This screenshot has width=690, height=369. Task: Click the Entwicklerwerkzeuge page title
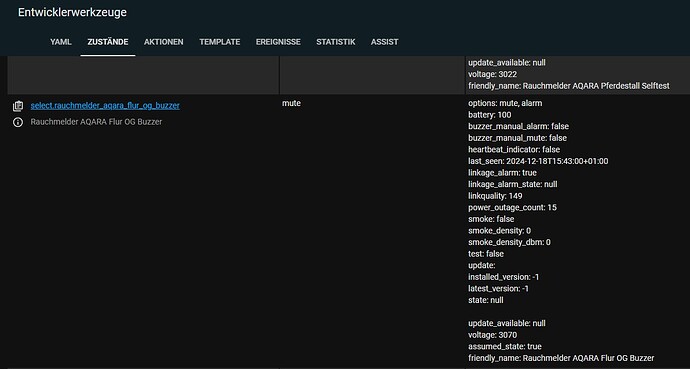(x=72, y=12)
